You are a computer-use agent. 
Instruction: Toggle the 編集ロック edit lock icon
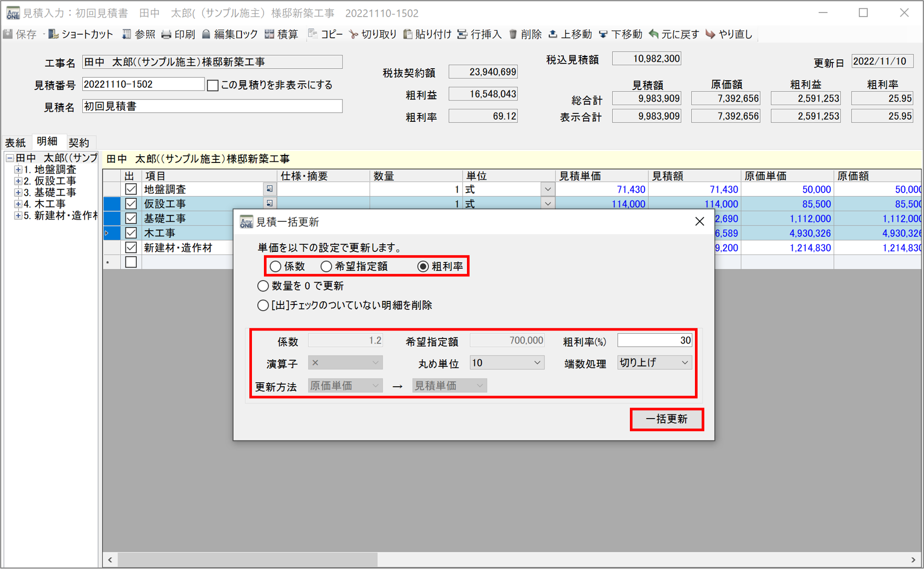click(207, 34)
